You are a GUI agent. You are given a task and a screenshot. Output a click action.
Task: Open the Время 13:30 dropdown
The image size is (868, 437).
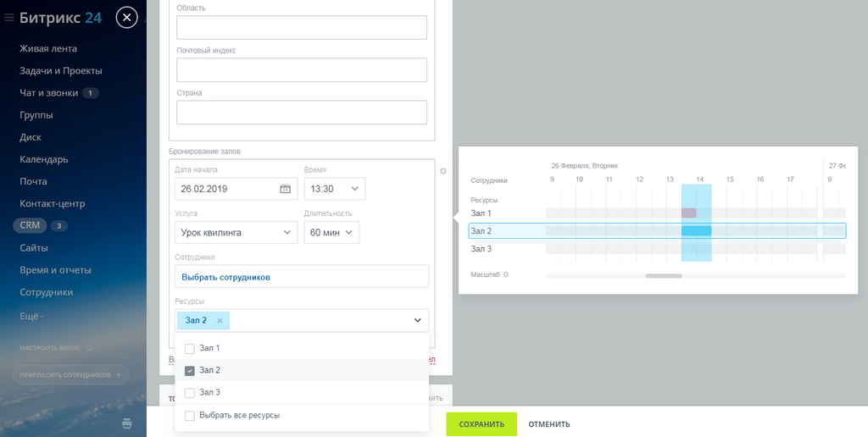coord(335,189)
